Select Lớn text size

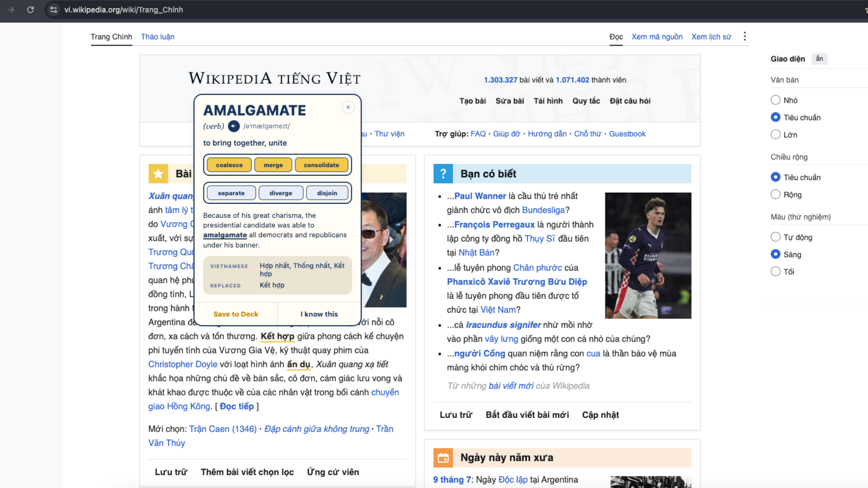(x=775, y=134)
